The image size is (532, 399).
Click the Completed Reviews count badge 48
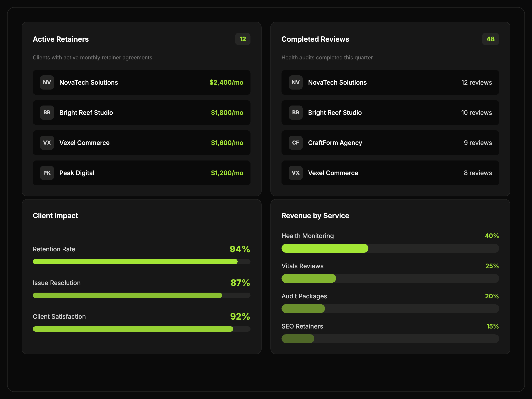coord(490,39)
